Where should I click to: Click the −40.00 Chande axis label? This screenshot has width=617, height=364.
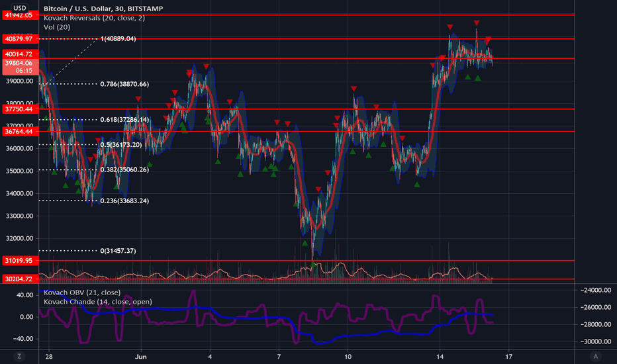pyautogui.click(x=23, y=339)
